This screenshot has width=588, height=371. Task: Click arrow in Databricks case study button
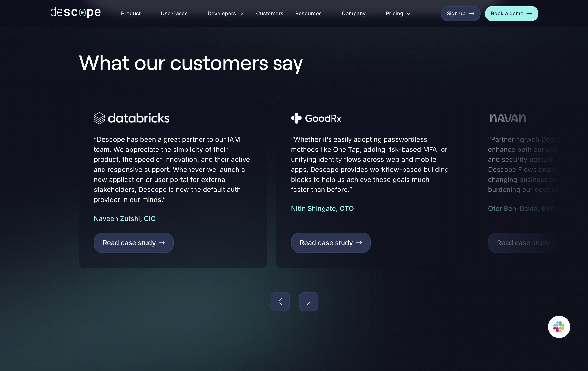(162, 243)
